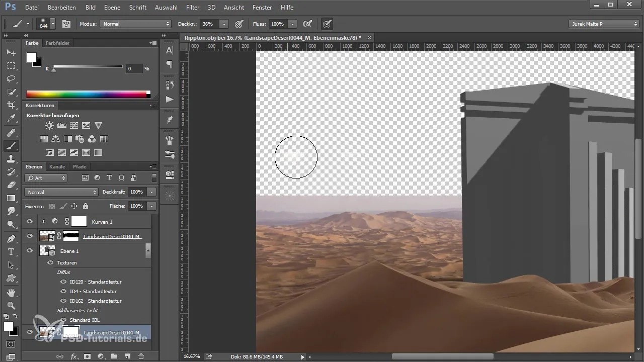The height and width of the screenshot is (362, 644).
Task: Open the Jurek Matte P workspace dropdown
Action: pos(604,24)
